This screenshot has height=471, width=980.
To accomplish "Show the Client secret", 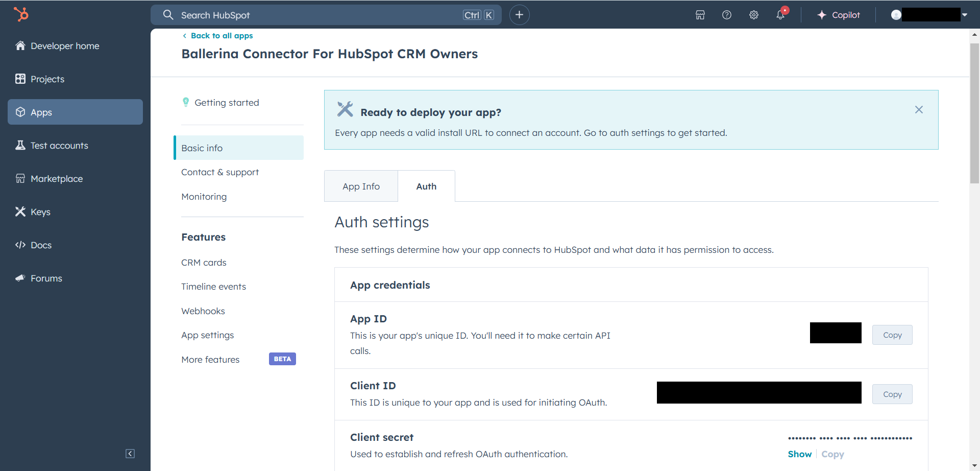I will (800, 454).
